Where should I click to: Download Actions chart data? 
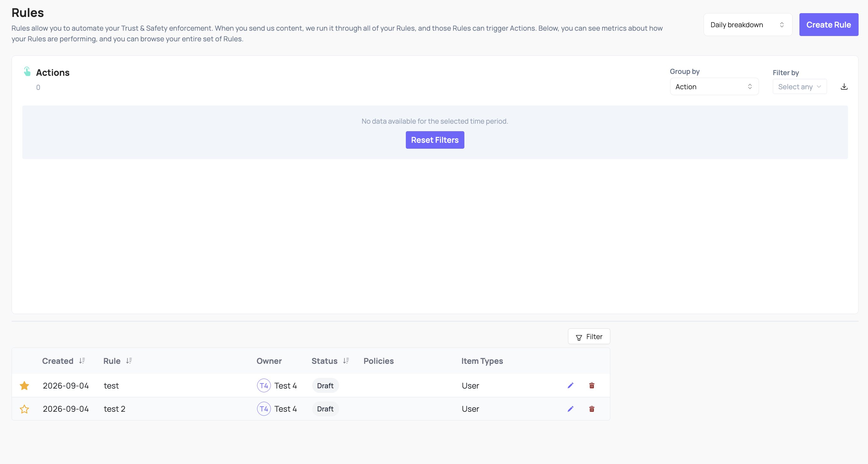point(844,87)
